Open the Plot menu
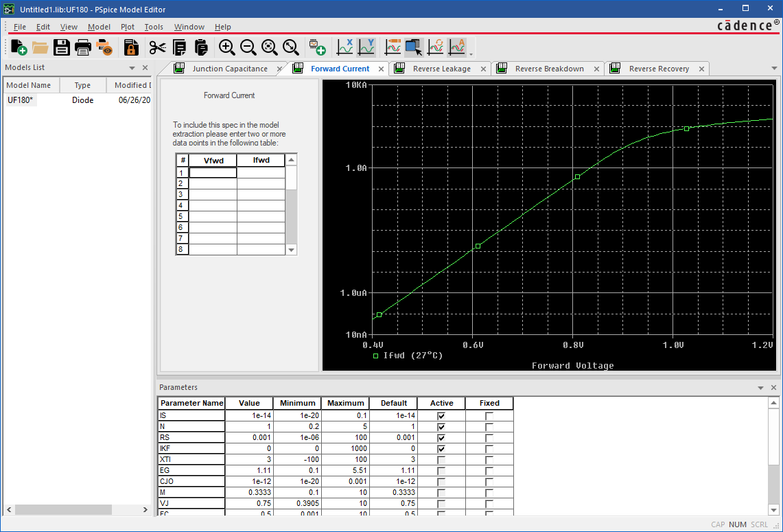Screen dimensions: 783x532 pos(128,27)
